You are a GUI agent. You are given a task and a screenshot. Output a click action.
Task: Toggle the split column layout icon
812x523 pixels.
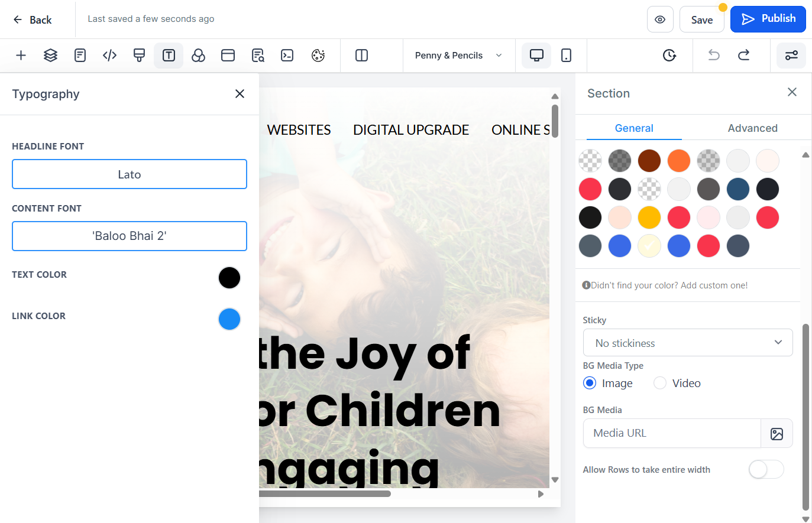[x=361, y=56]
